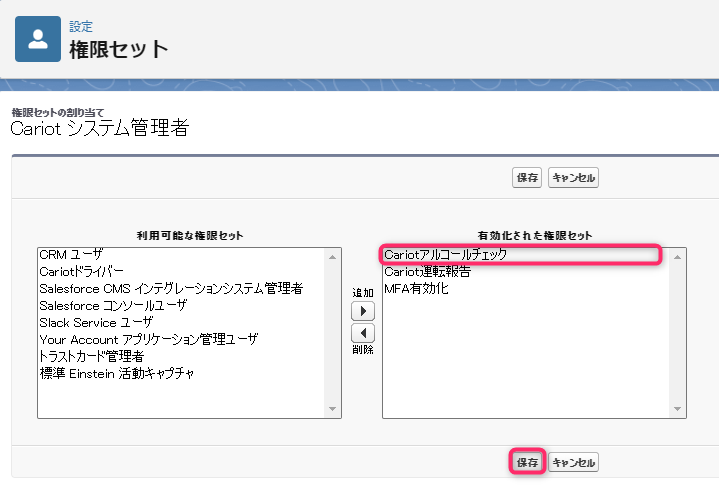Click enabled list scrollbar down arrow
Image resolution: width=719 pixels, height=488 pixels.
point(677,409)
